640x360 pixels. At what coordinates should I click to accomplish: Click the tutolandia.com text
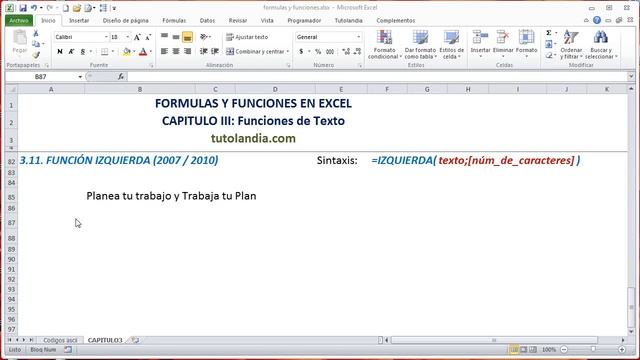(253, 138)
